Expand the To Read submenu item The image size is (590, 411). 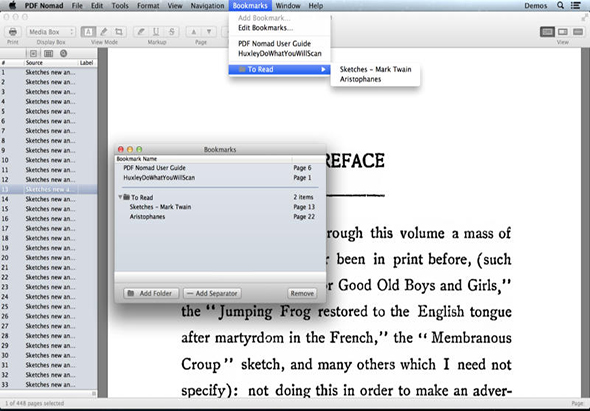coord(280,69)
